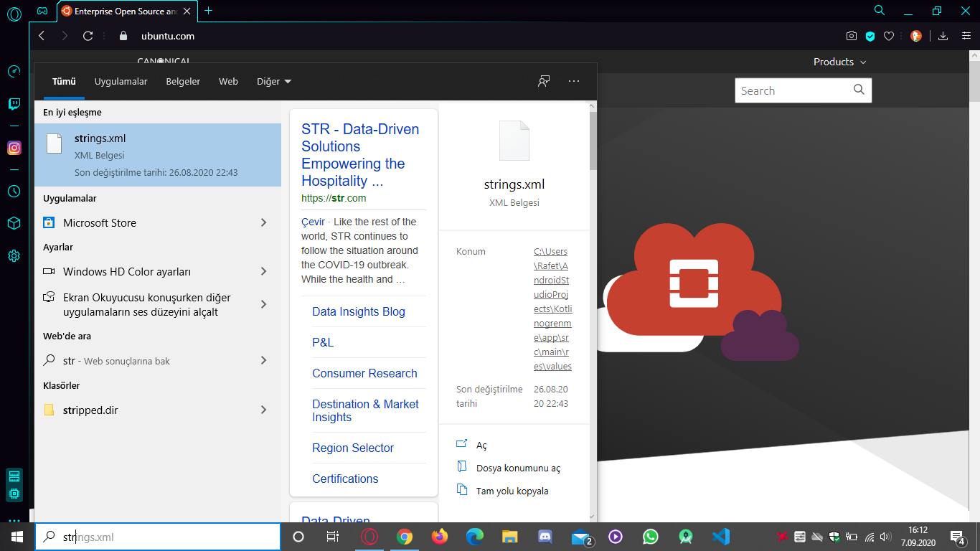Open ad blocker shield icon
The width and height of the screenshot is (980, 551).
coord(870,36)
